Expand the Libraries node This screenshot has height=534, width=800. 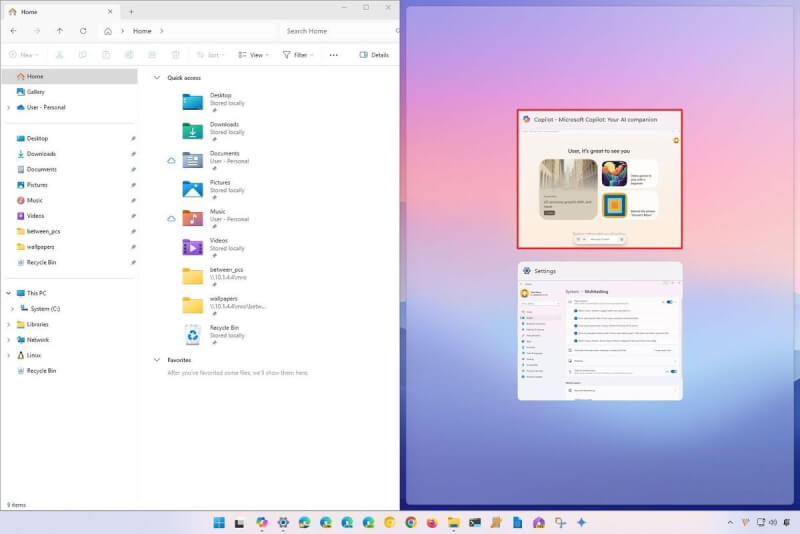click(8, 324)
